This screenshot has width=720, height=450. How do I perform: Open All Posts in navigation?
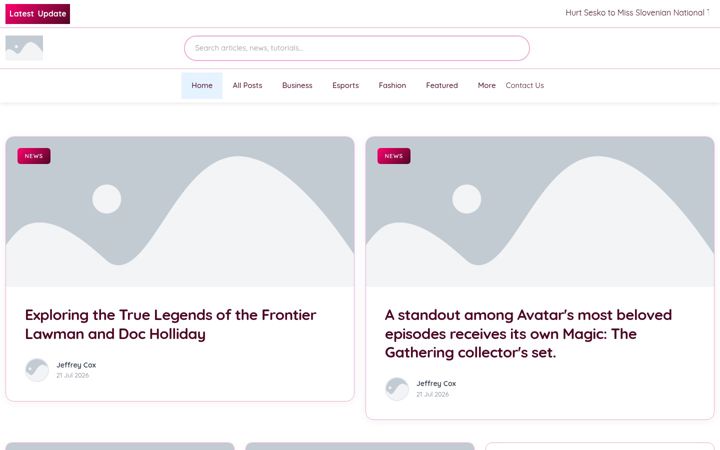[x=248, y=85]
